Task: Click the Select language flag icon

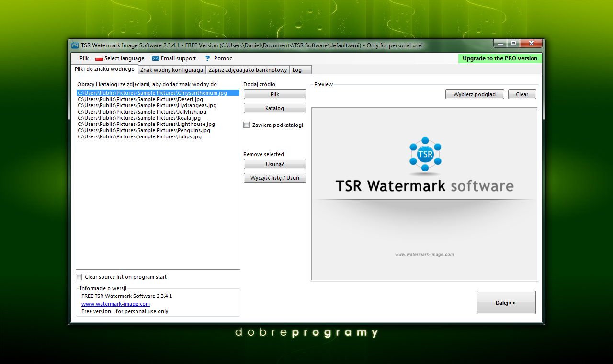Action: [99, 58]
